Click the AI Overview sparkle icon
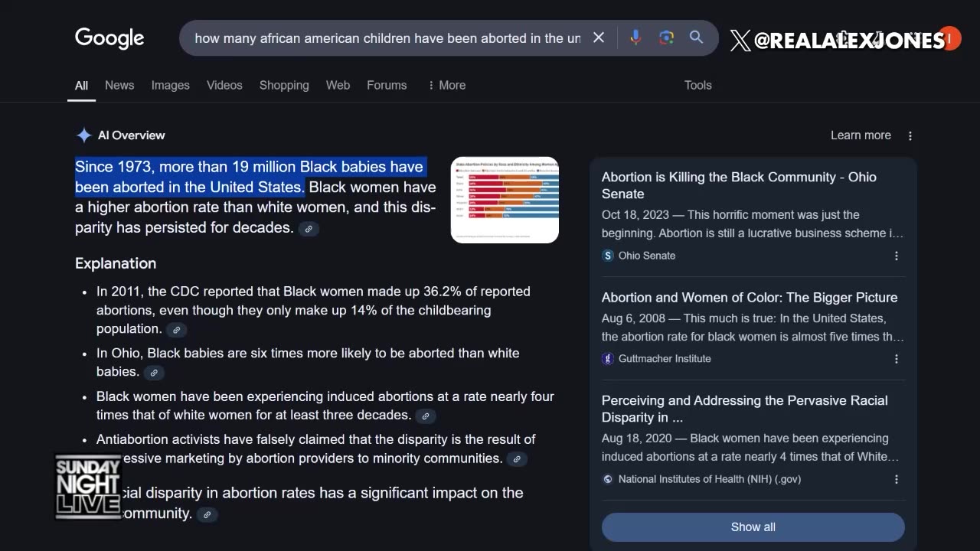 click(84, 135)
